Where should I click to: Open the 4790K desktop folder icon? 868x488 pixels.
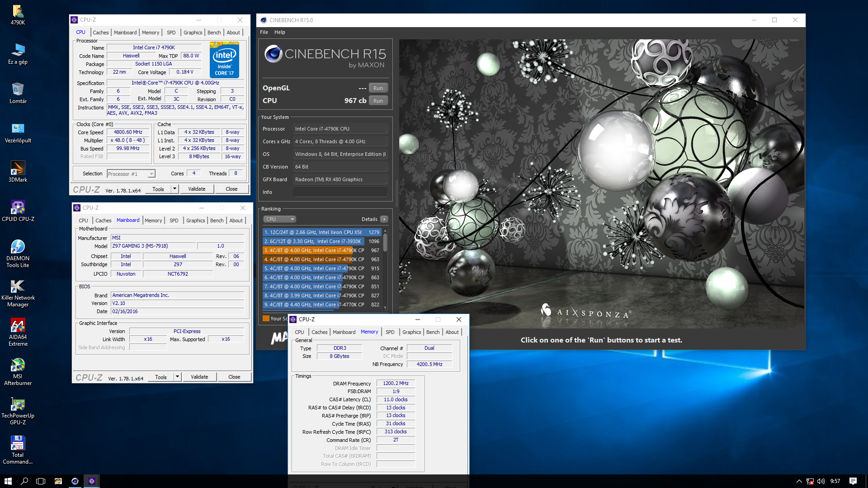(x=18, y=14)
